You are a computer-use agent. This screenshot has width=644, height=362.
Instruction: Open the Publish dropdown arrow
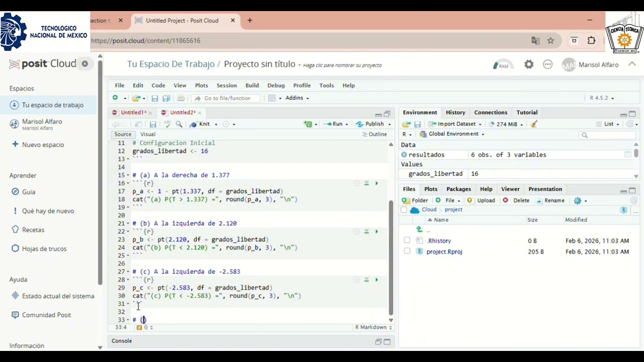pos(389,124)
